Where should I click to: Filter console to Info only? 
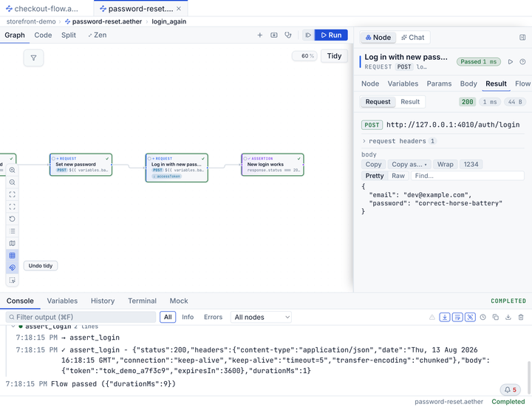pyautogui.click(x=188, y=317)
